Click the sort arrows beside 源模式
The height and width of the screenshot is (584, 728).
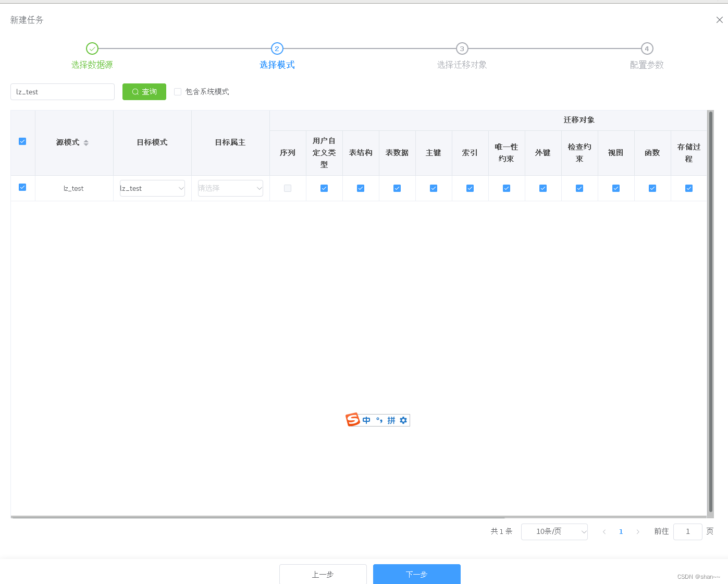(x=86, y=143)
